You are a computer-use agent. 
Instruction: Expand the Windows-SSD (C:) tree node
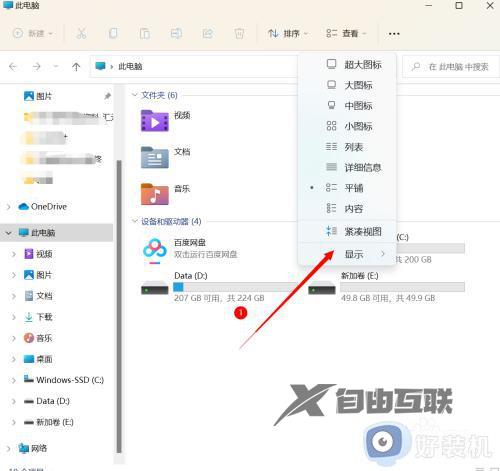tap(14, 380)
